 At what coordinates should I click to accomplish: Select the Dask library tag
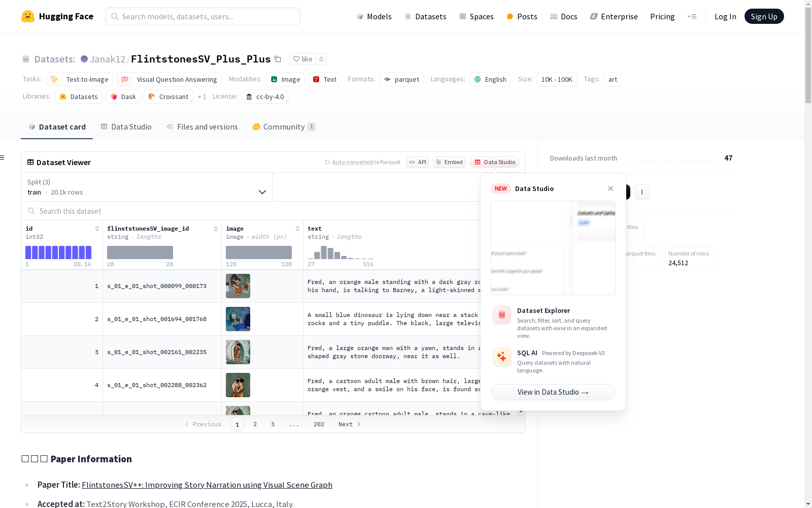pos(123,97)
